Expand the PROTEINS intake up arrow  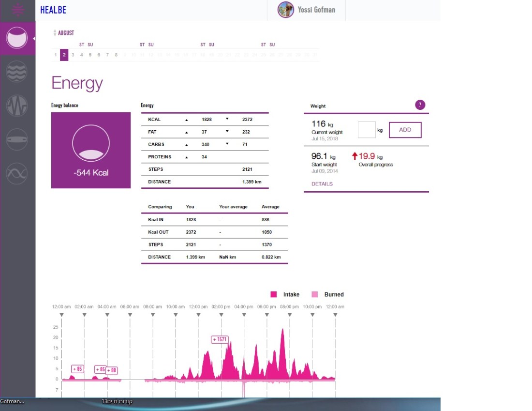[187, 157]
